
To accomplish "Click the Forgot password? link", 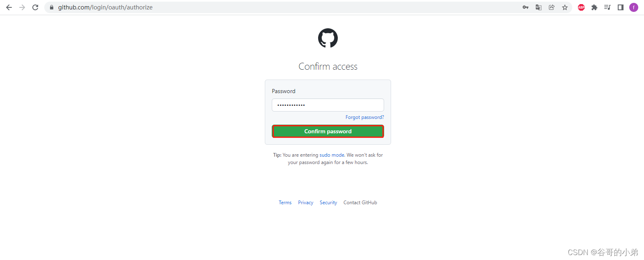I will (x=365, y=117).
